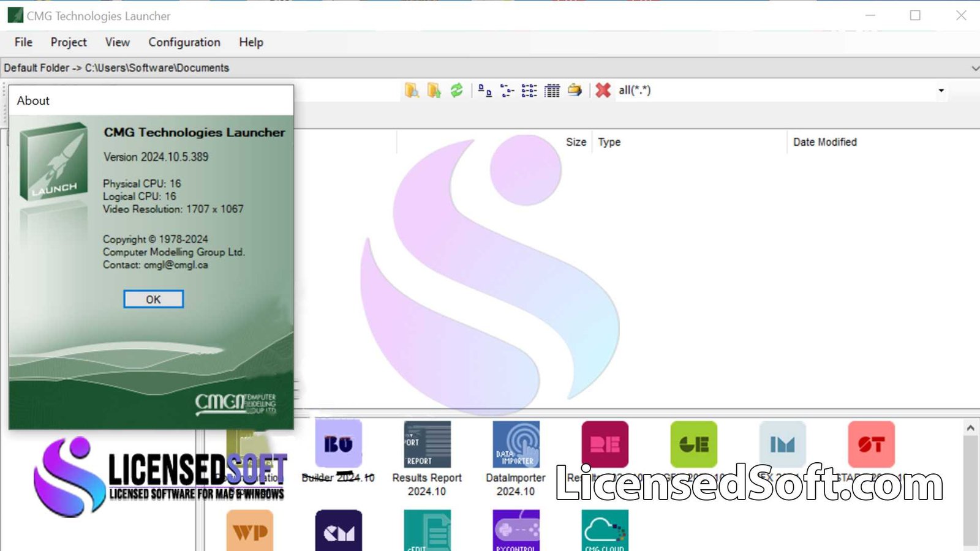Click the red X delete icon
The height and width of the screenshot is (551, 980).
point(603,91)
